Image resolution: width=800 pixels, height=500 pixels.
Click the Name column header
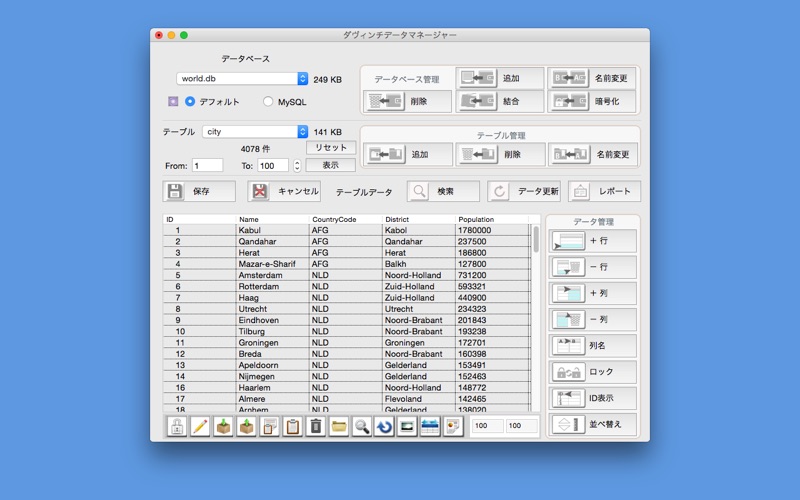(x=272, y=219)
